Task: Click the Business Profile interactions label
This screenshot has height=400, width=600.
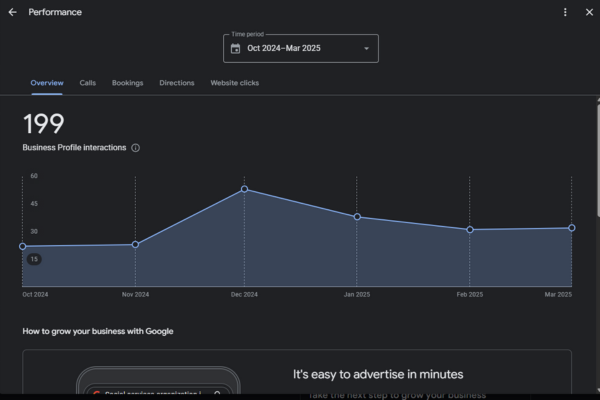Action: (x=74, y=148)
